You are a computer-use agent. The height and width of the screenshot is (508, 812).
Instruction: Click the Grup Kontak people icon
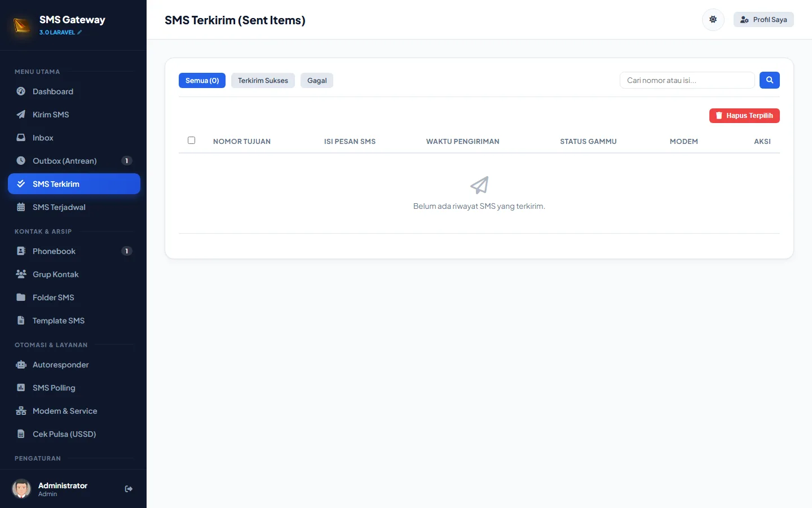(21, 274)
